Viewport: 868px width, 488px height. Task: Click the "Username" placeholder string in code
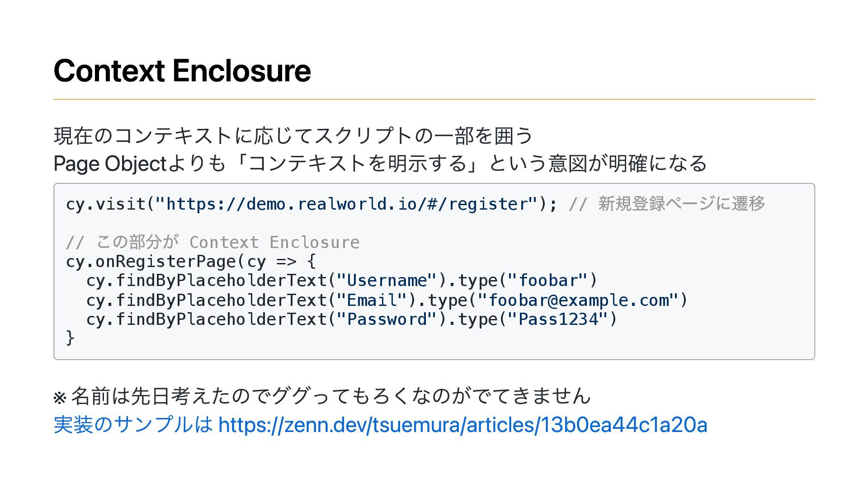pyautogui.click(x=387, y=281)
